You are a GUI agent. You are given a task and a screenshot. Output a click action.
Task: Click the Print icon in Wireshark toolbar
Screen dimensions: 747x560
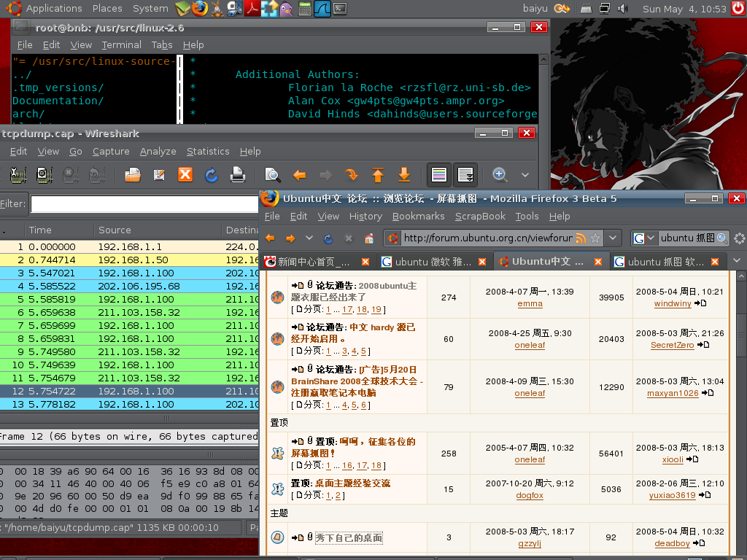click(x=237, y=175)
